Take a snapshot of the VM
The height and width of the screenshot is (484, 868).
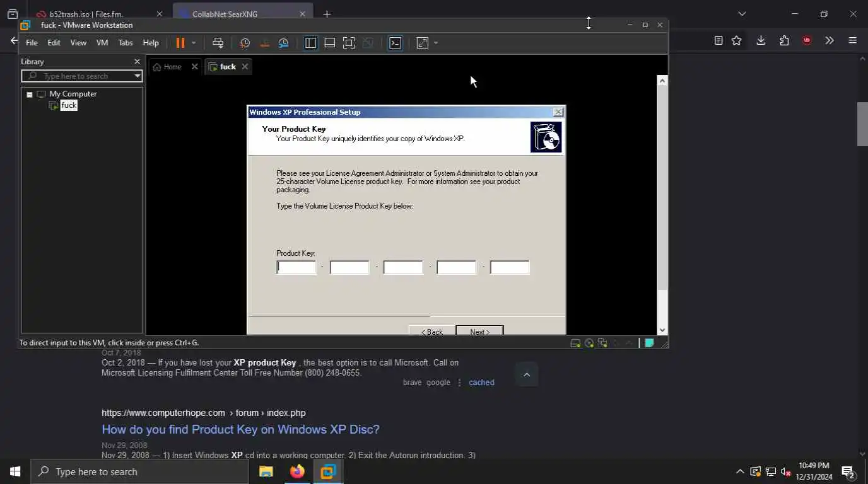pyautogui.click(x=245, y=43)
